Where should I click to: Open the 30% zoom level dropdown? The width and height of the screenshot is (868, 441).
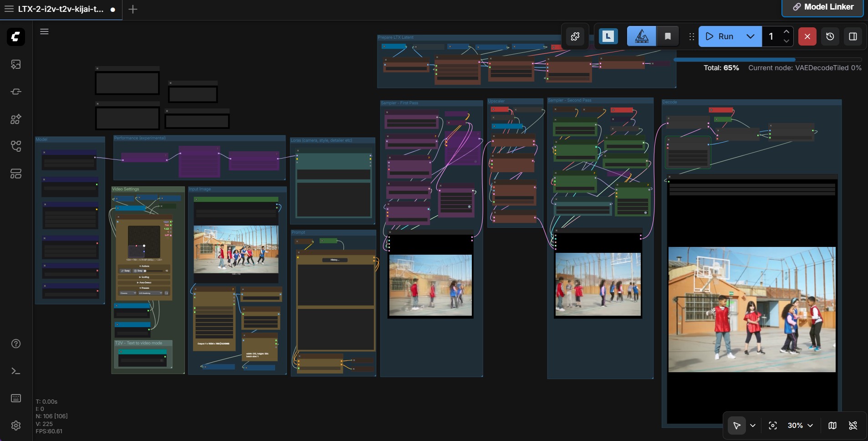coord(800,426)
